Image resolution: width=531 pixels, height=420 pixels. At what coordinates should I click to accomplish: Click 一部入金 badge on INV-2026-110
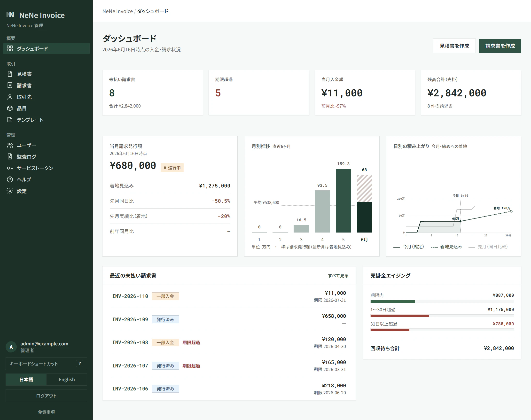[x=165, y=296]
